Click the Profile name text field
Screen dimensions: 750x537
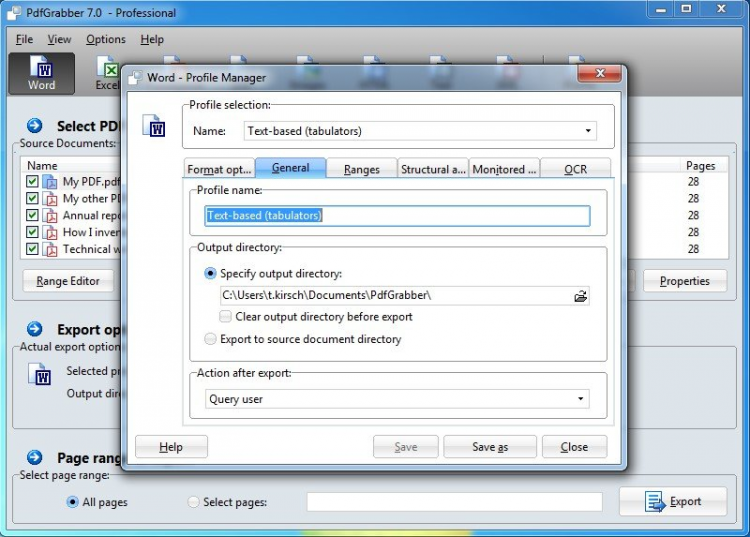point(397,216)
